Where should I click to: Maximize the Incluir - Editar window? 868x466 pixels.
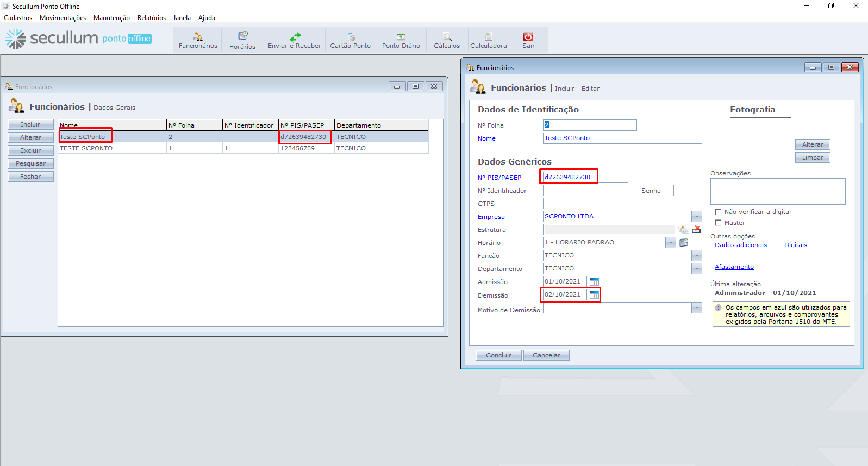click(831, 67)
